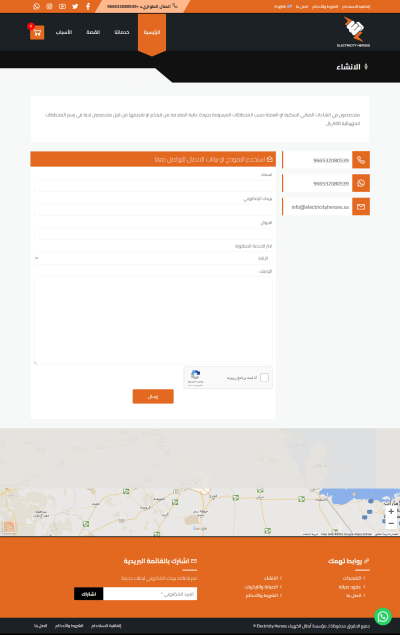This screenshot has height=635, width=400.
Task: Click the floating green WhatsApp chat button
Action: pyautogui.click(x=383, y=616)
